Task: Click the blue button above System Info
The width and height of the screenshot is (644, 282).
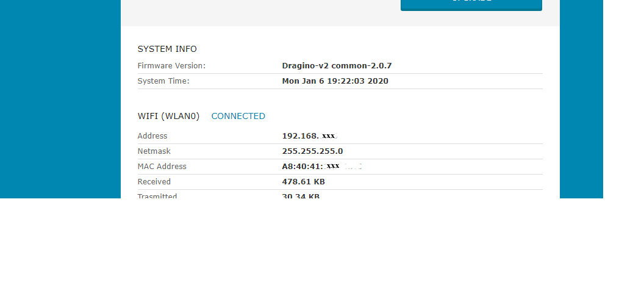Action: (471, 4)
